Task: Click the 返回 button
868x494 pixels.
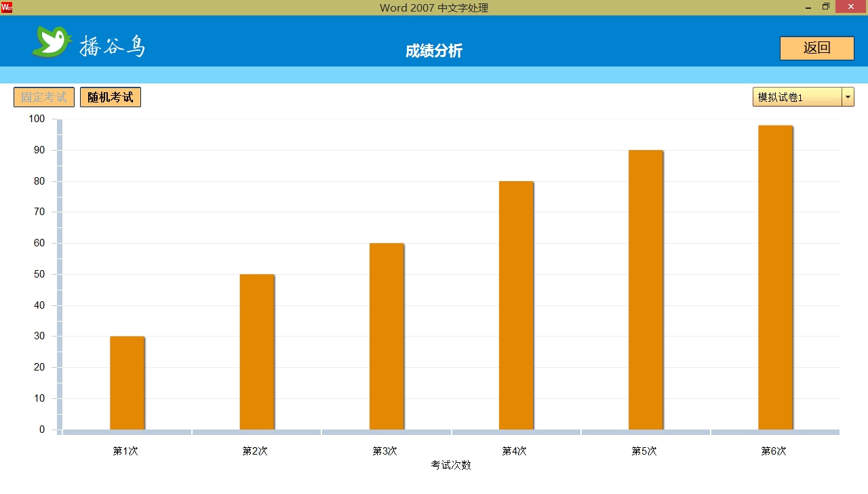Action: click(816, 48)
